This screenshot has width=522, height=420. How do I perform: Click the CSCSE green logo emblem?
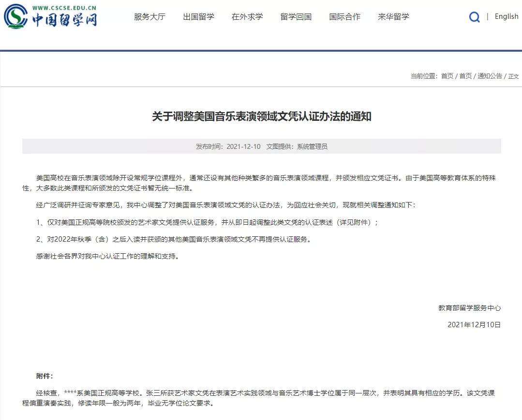point(15,16)
